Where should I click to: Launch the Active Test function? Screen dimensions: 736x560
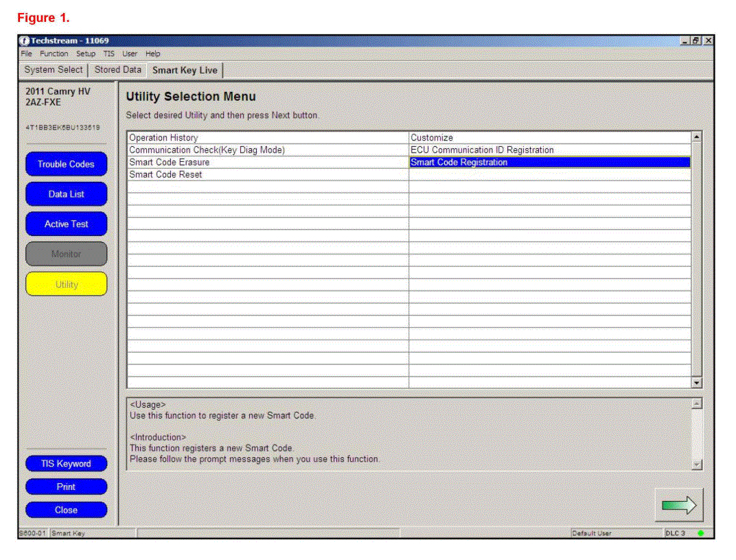point(66,224)
